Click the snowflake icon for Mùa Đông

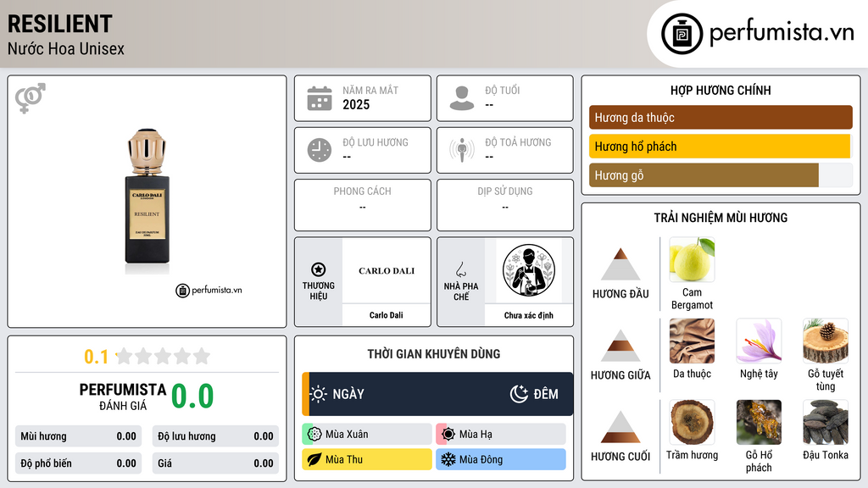[448, 460]
